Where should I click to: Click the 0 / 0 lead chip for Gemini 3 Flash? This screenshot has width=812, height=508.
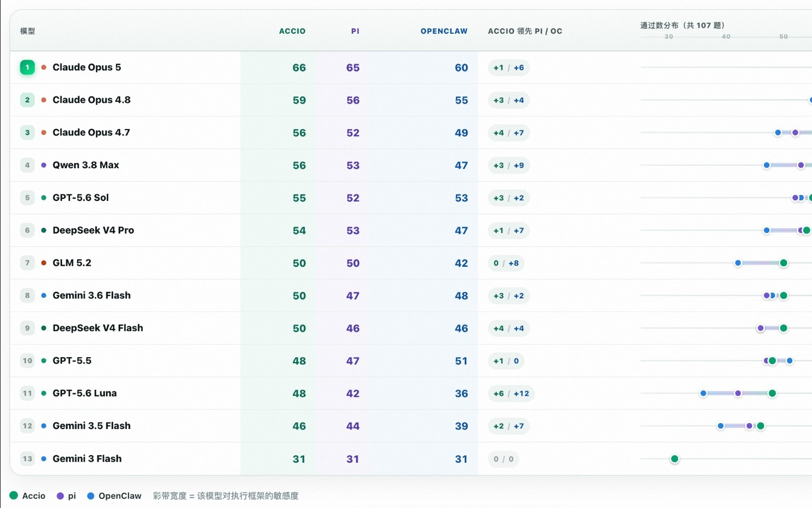[503, 459]
